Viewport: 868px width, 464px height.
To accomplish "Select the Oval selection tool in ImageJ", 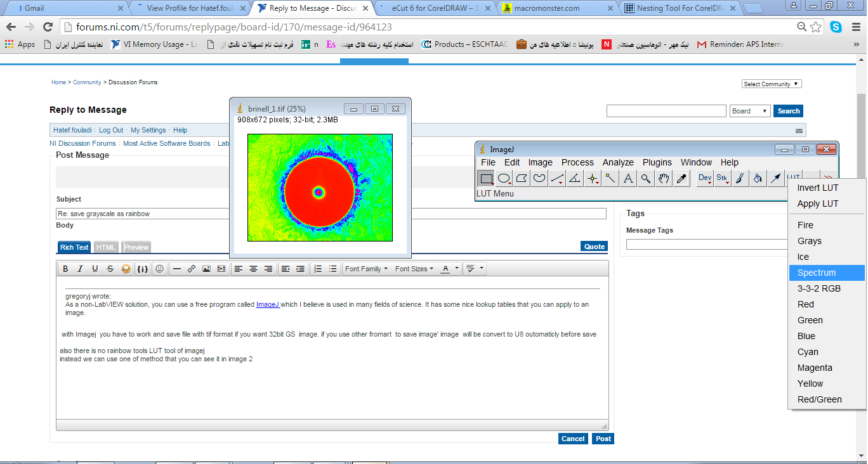I will 504,179.
